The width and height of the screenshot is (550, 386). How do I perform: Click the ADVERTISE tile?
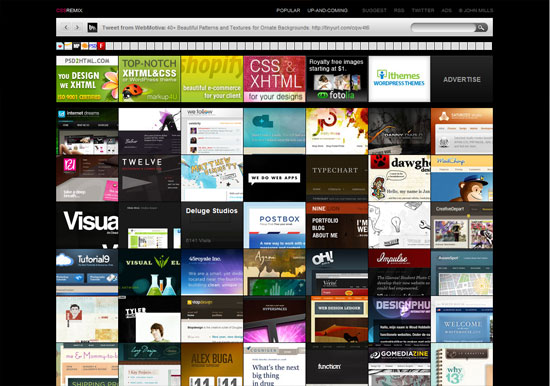(462, 79)
